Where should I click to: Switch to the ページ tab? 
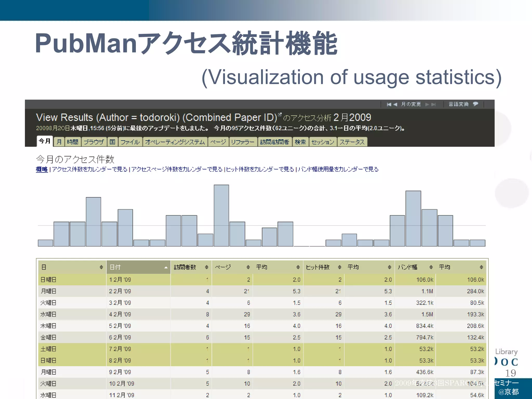[x=218, y=142]
